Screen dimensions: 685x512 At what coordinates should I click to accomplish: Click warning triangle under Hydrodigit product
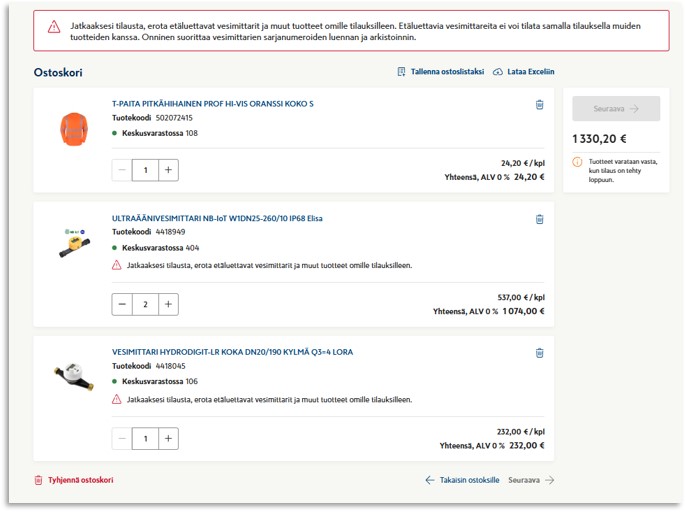pyautogui.click(x=117, y=399)
